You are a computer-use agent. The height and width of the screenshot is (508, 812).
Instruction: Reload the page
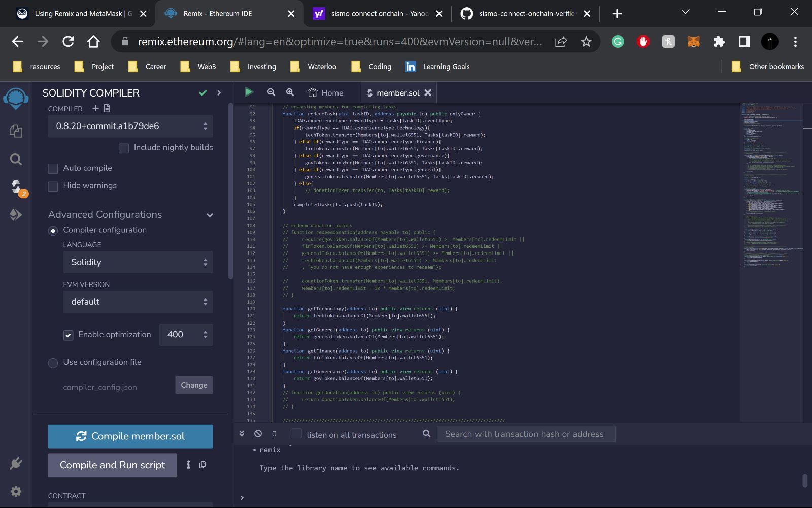(x=68, y=42)
